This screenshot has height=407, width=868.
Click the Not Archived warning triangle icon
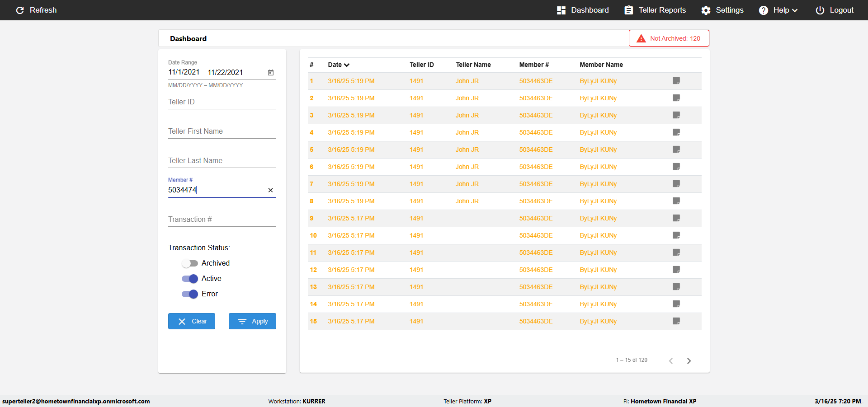(x=641, y=38)
